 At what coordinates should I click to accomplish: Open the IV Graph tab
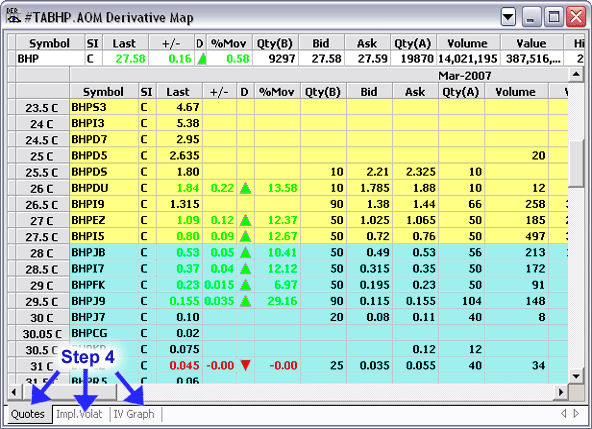[x=134, y=414]
